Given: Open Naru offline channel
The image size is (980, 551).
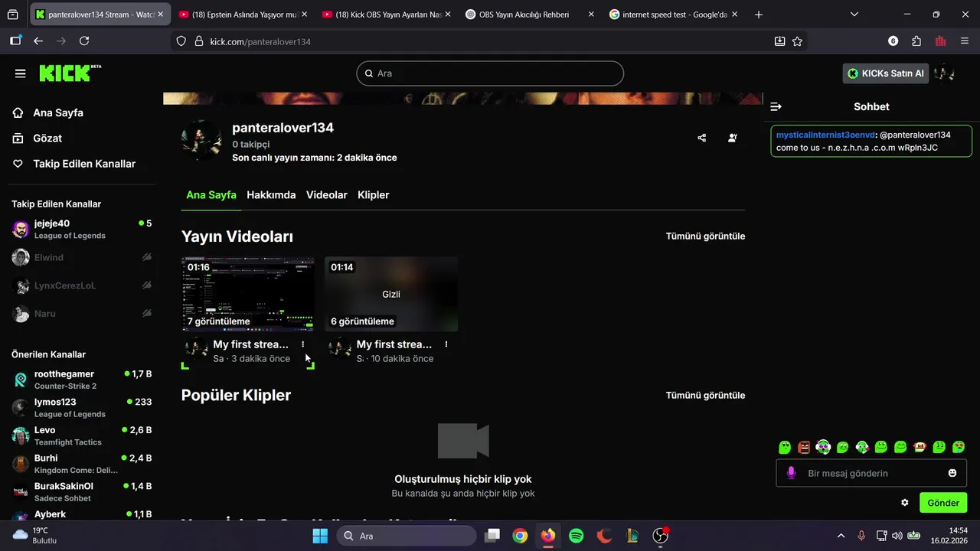Looking at the screenshot, I should (x=82, y=314).
